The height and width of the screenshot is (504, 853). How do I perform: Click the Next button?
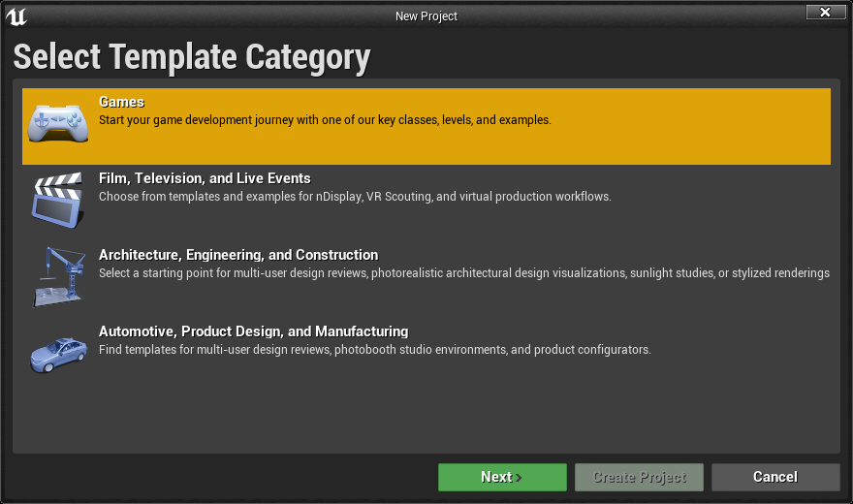point(502,477)
